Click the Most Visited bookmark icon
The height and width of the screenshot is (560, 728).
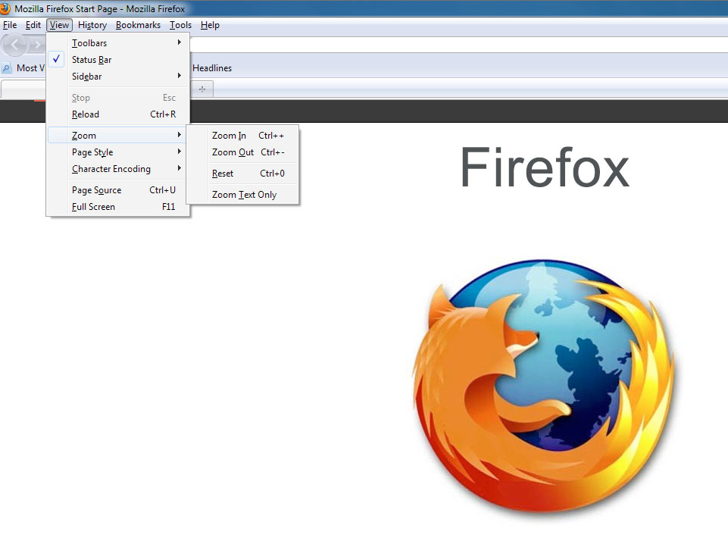pyautogui.click(x=7, y=68)
